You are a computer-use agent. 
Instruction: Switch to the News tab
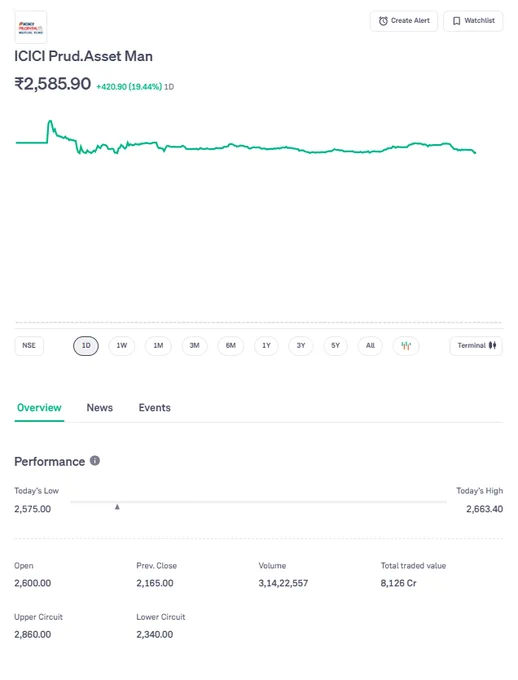click(x=100, y=408)
